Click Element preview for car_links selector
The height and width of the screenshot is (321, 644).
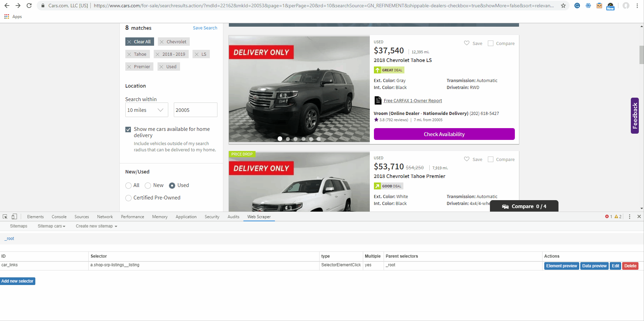[x=562, y=266]
